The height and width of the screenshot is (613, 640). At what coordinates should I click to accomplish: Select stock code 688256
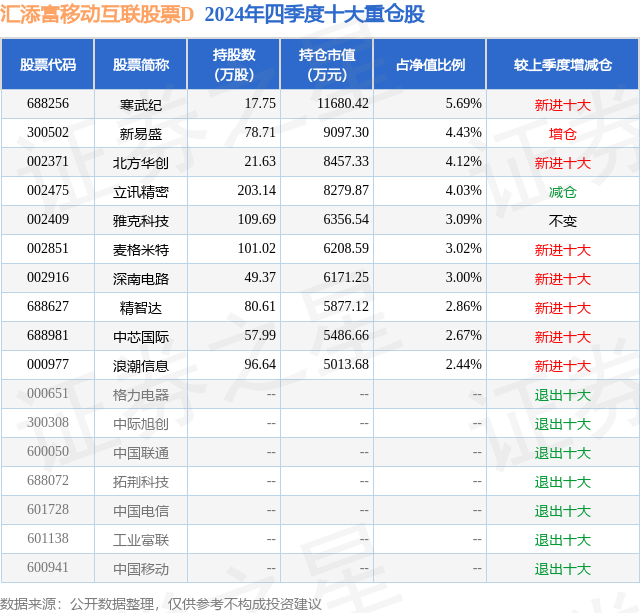click(48, 104)
